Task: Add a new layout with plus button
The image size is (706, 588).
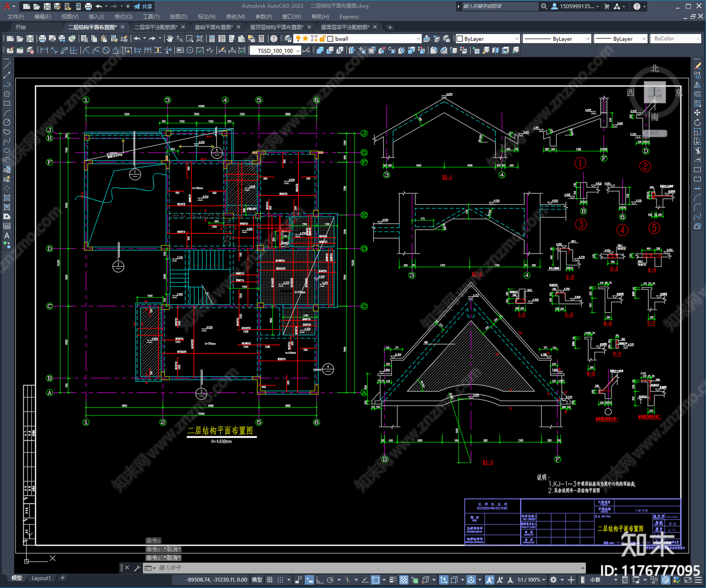Action: (x=63, y=578)
